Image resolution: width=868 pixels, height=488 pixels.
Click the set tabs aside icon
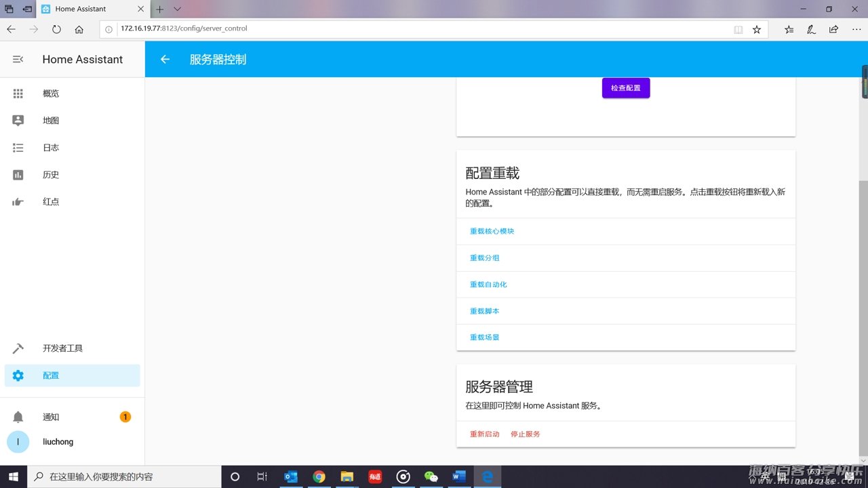click(x=27, y=9)
